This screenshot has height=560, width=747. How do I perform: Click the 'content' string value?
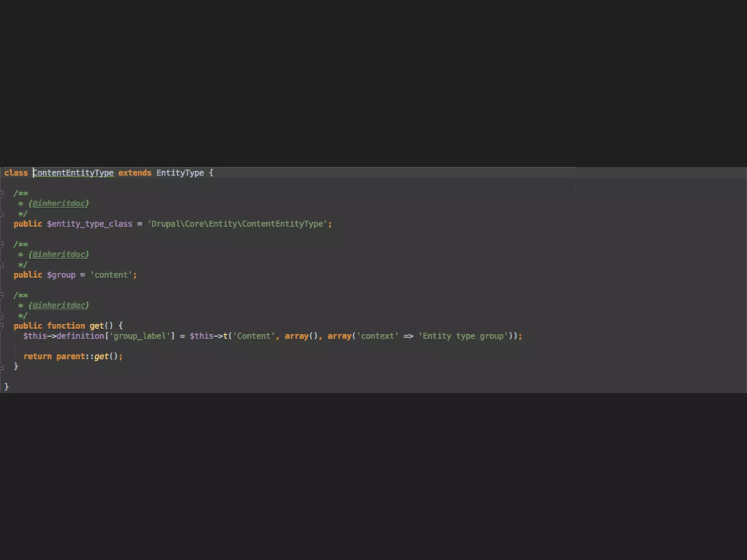point(111,275)
